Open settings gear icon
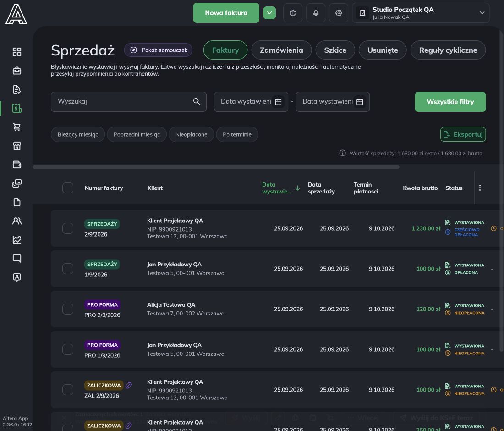 [339, 13]
